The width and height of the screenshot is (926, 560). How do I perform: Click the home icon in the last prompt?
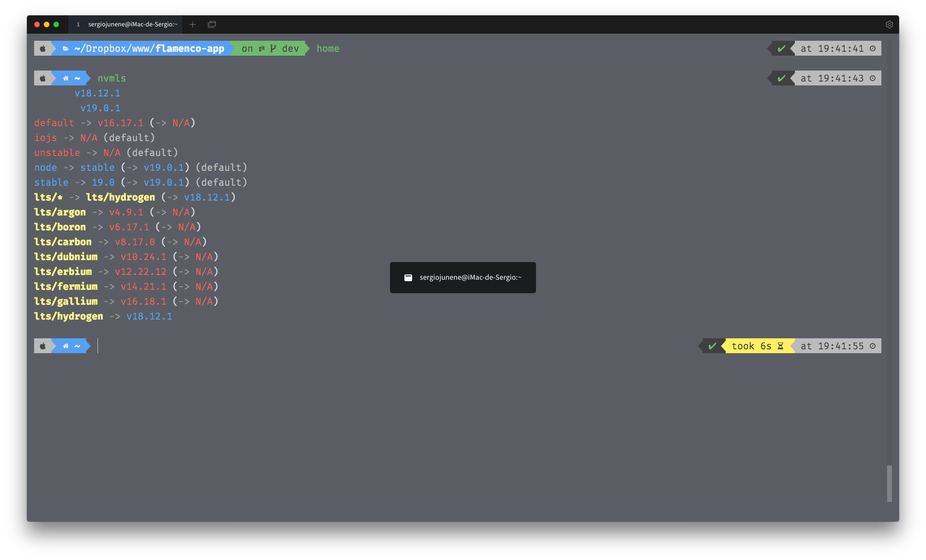[x=66, y=346]
